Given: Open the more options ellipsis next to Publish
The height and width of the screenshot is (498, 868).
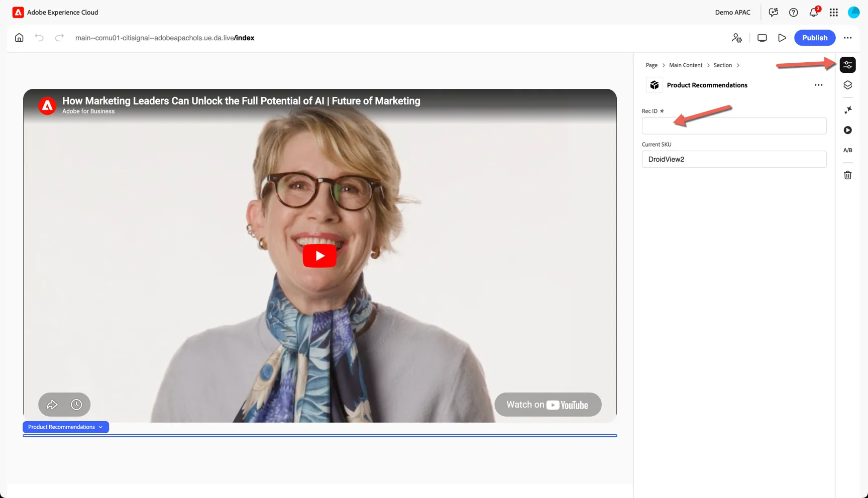Looking at the screenshot, I should 848,38.
